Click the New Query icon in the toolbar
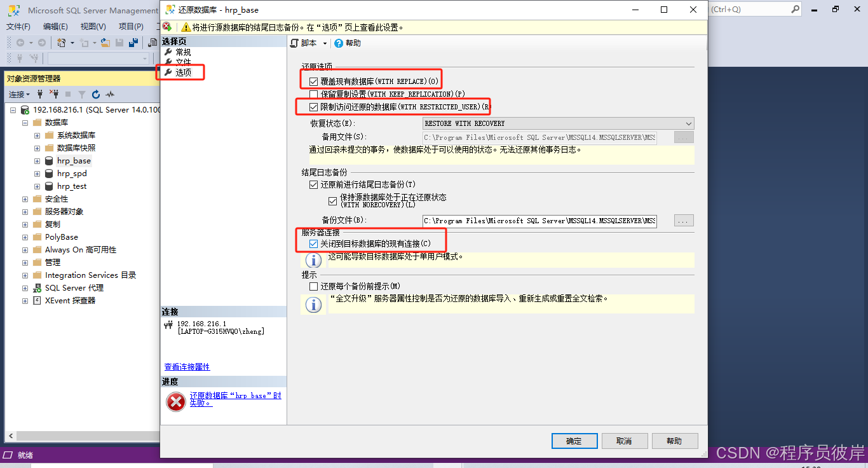Viewport: 868px width, 468px height. 62,43
